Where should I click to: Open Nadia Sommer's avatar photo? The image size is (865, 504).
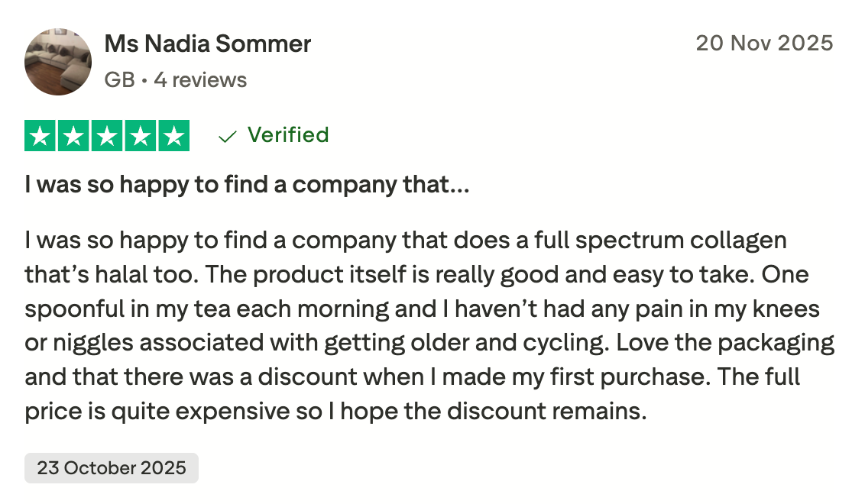click(58, 62)
